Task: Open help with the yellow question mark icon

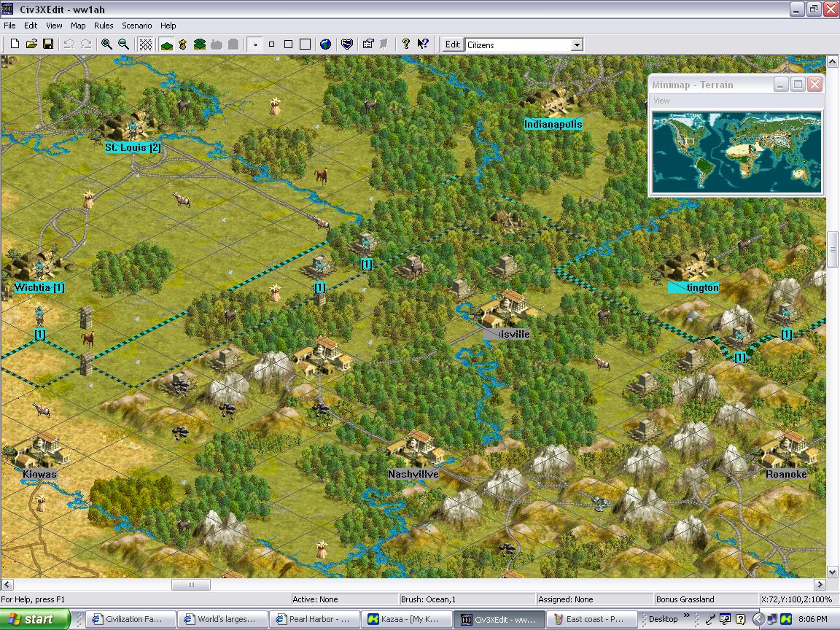Action: tap(405, 44)
